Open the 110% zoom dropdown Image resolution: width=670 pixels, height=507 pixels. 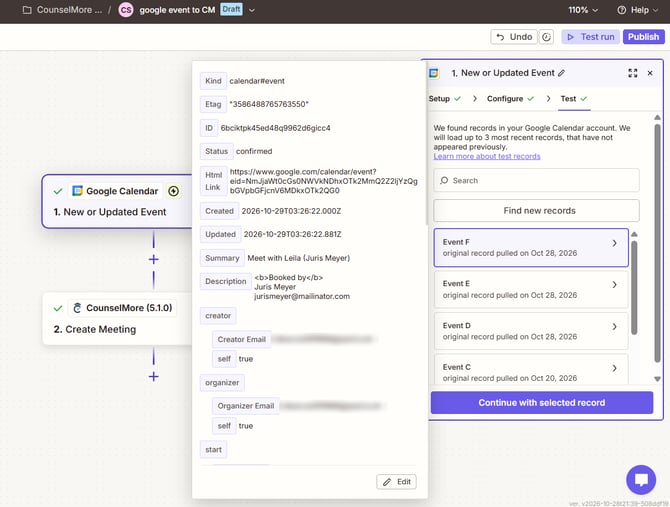582,10
